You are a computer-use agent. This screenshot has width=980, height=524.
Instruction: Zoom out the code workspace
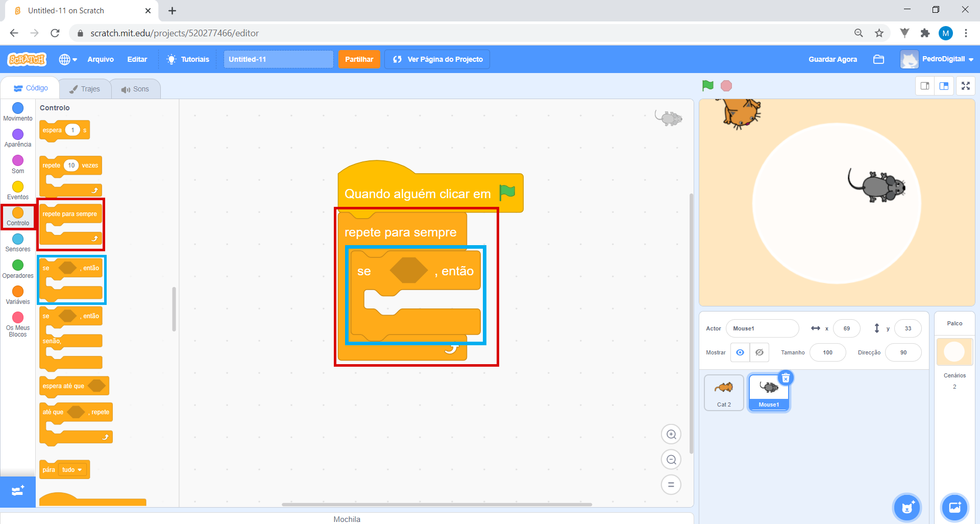pos(671,460)
